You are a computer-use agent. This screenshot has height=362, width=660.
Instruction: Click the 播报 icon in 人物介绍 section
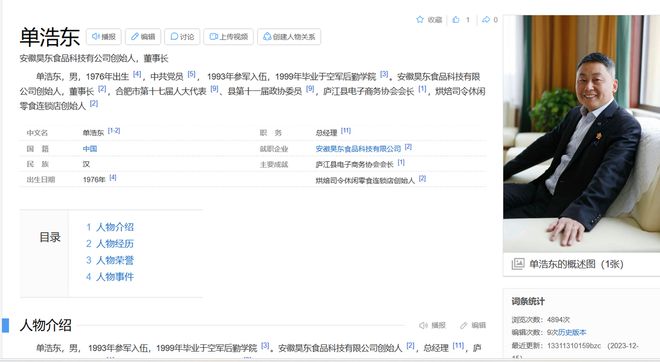pos(432,325)
